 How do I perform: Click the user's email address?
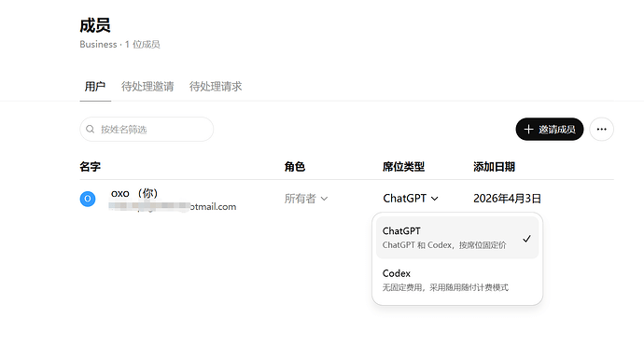(173, 206)
